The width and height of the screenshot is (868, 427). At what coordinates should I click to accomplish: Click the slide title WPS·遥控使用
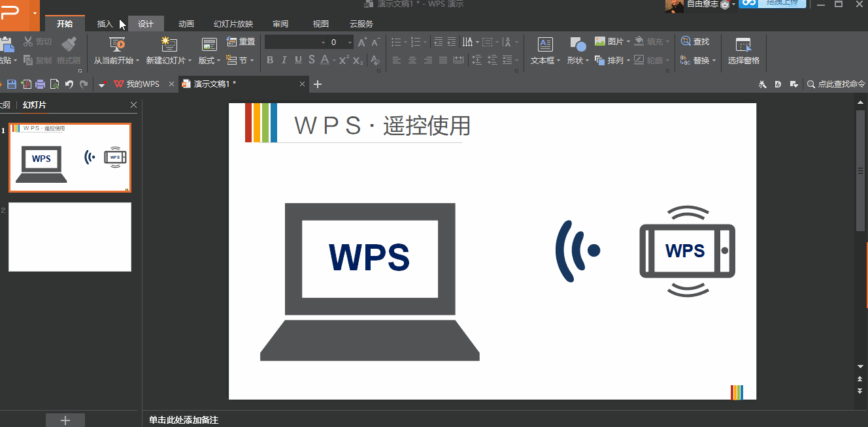(382, 125)
